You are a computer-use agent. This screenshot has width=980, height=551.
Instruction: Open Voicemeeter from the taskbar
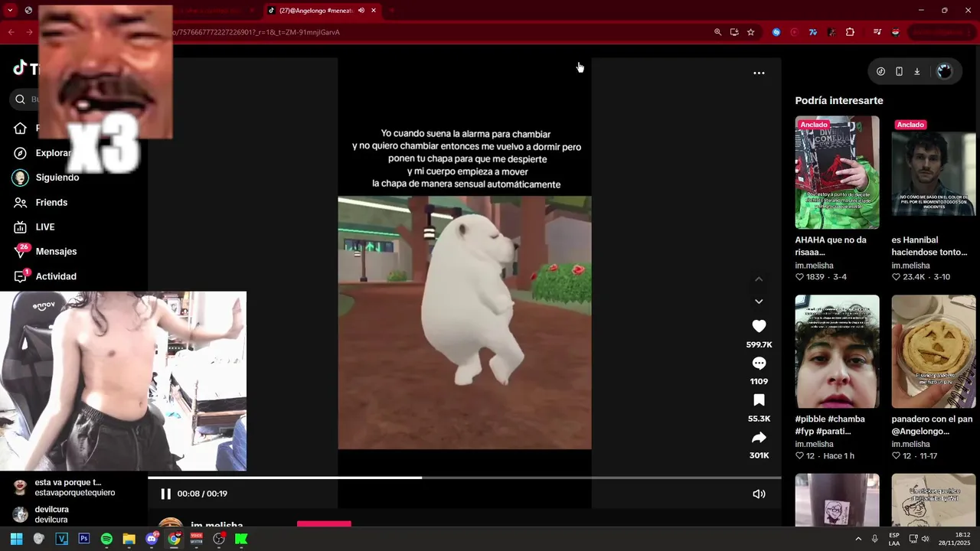(x=197, y=539)
